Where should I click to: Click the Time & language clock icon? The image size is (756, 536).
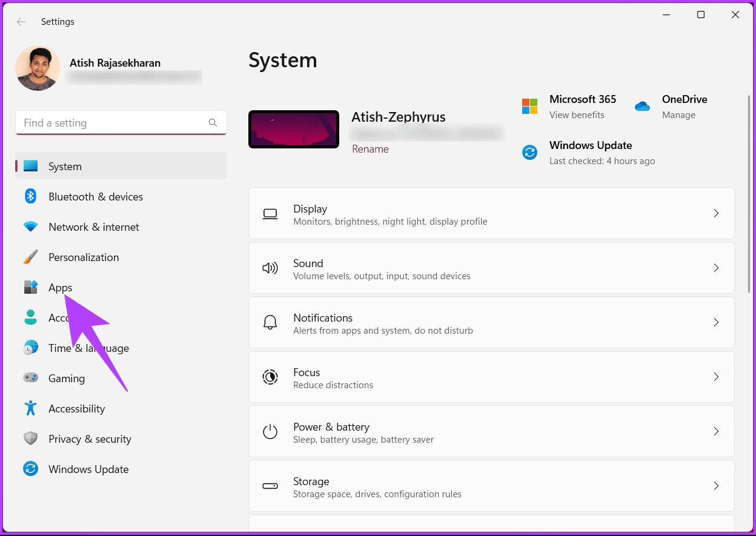[x=31, y=348]
